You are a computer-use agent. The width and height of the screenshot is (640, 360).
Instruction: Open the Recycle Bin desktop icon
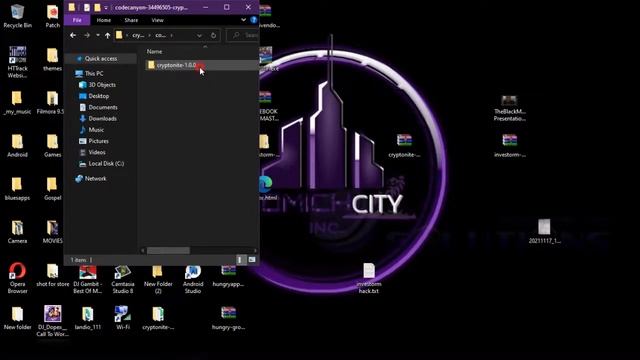tap(17, 16)
